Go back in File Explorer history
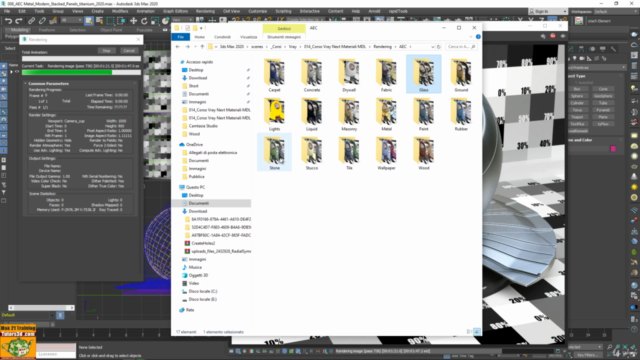The image size is (640, 360). (178, 47)
